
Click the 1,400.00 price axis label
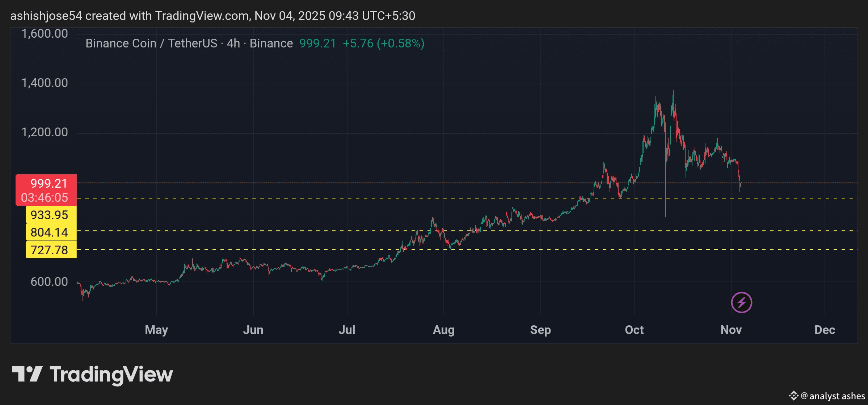45,83
